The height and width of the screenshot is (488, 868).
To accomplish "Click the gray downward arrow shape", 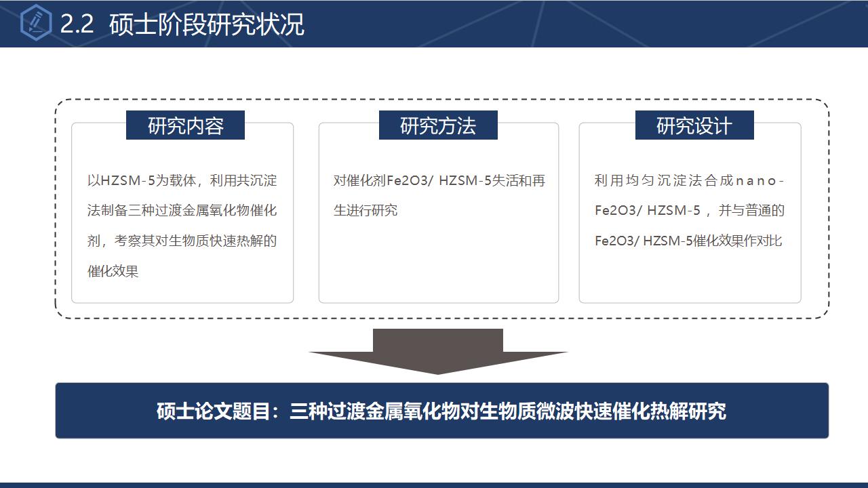I will click(x=438, y=351).
